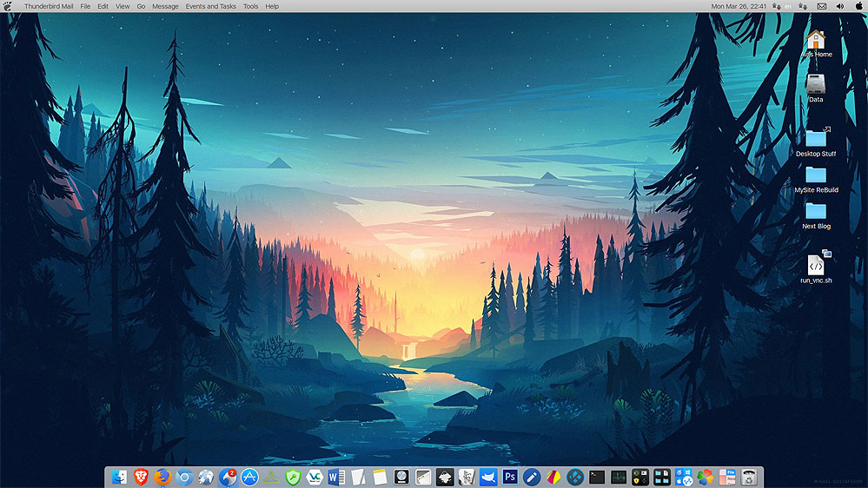Open the Message menu
This screenshot has width=868, height=488.
point(165,6)
